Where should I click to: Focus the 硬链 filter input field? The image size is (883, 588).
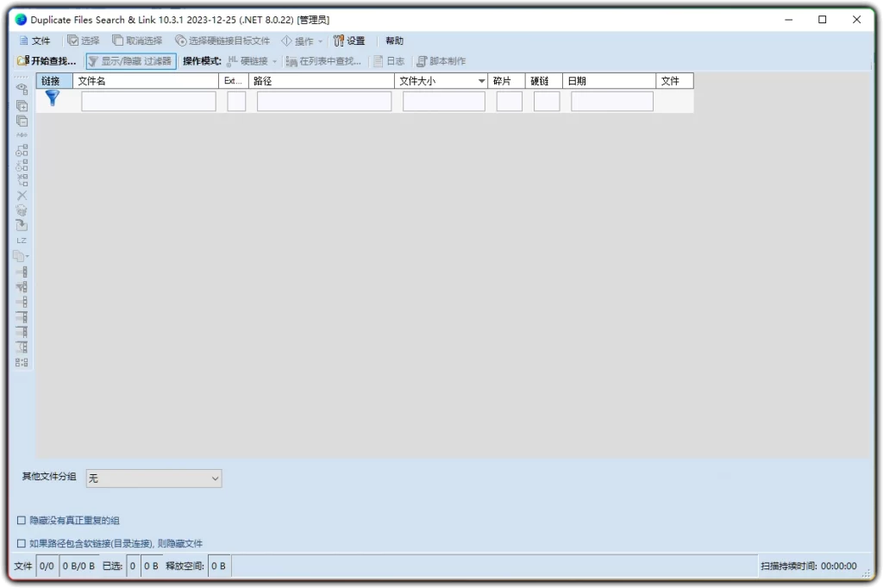547,102
